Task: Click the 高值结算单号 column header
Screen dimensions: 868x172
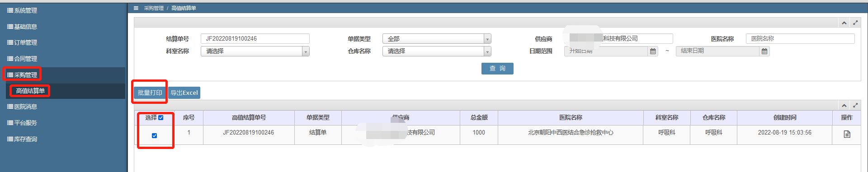Action: pyautogui.click(x=249, y=117)
